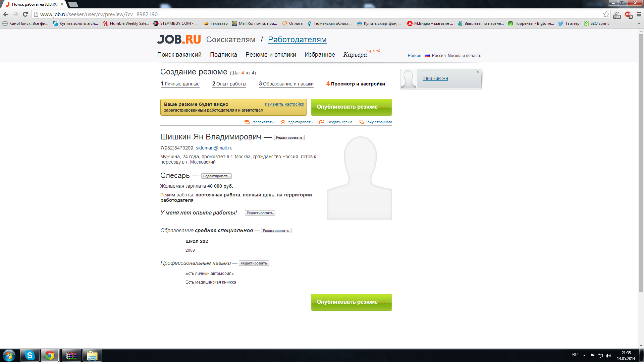Go to step 2 Опыт работы

point(229,84)
